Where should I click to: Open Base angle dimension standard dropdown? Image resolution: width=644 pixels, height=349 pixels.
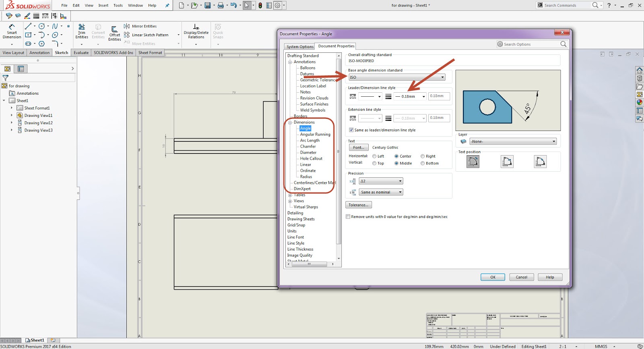point(397,77)
